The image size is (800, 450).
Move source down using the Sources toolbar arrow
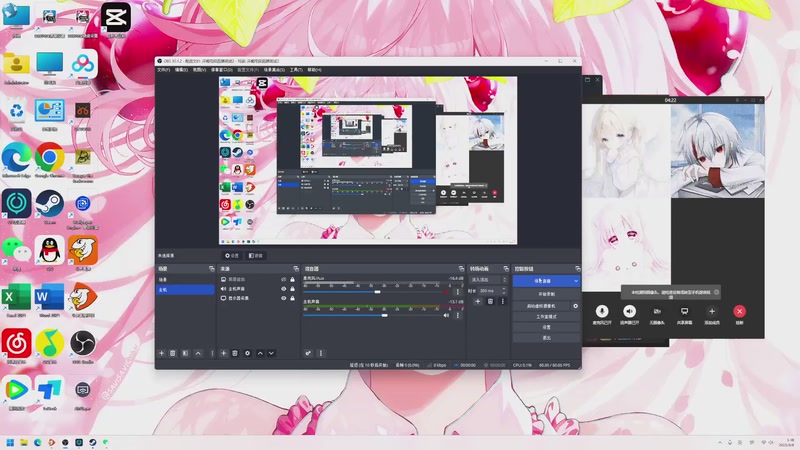pyautogui.click(x=271, y=353)
